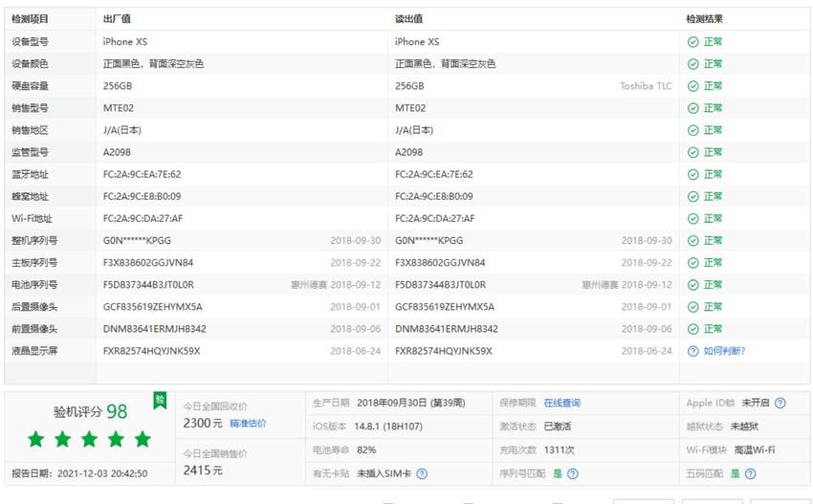Click iPhone XS in the 出厂值 column

pos(125,42)
